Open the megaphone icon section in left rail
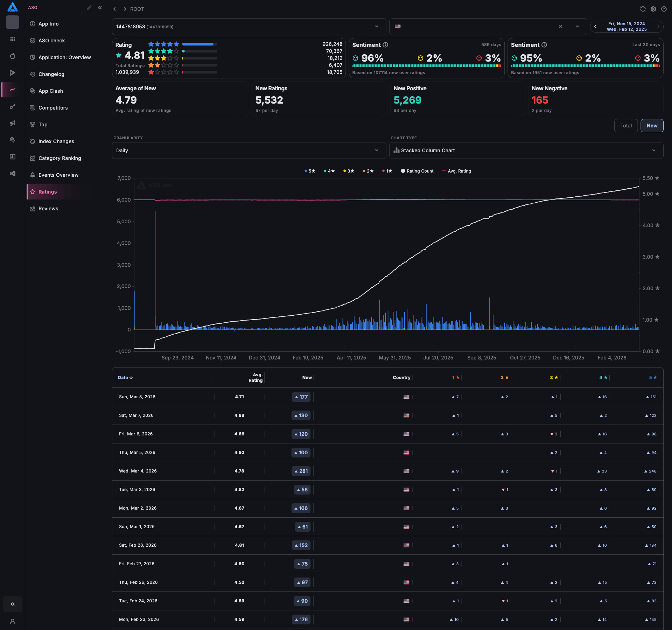The width and height of the screenshot is (672, 630). pos(13,123)
